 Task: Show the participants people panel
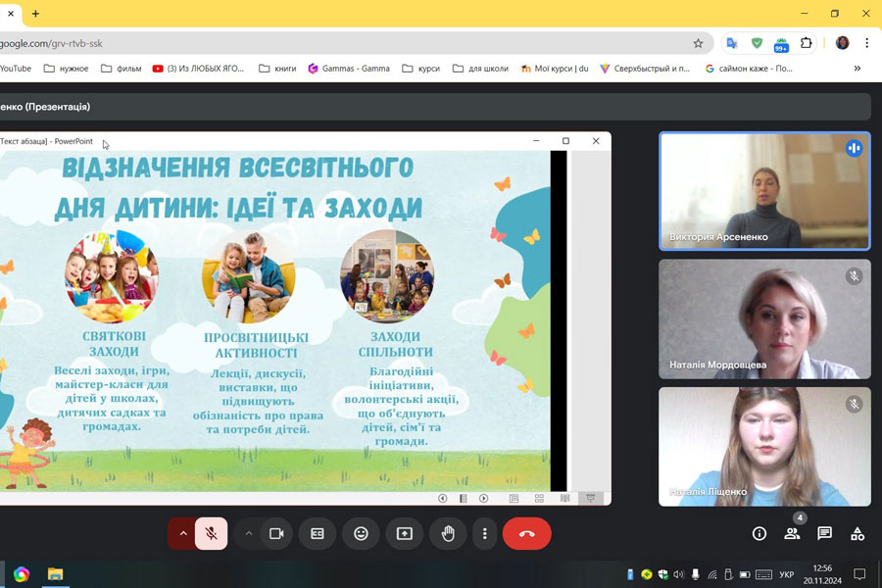792,533
